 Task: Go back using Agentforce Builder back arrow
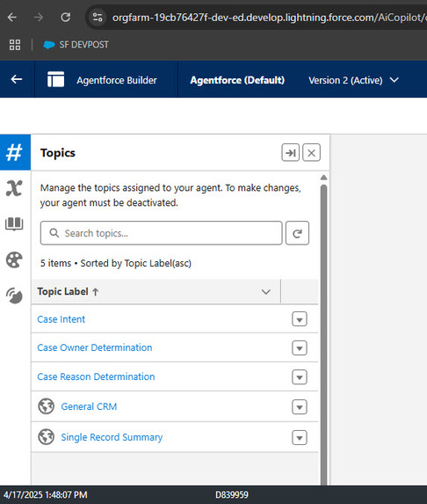tap(17, 79)
